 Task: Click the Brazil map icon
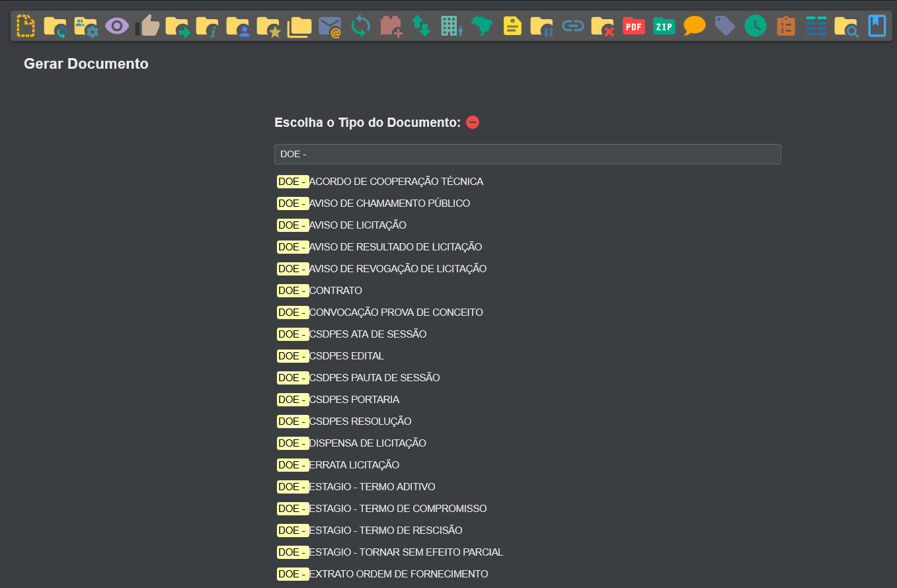pos(482,26)
